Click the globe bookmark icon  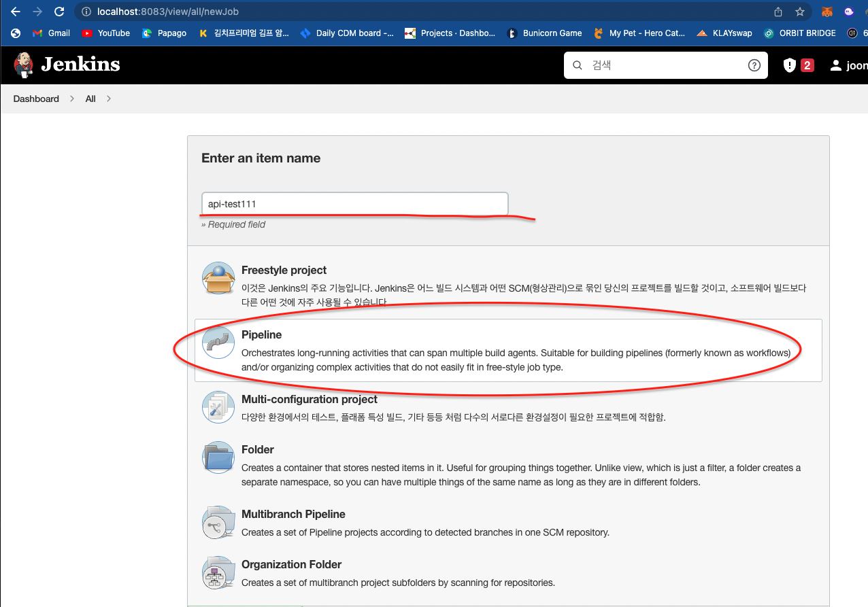click(x=16, y=33)
